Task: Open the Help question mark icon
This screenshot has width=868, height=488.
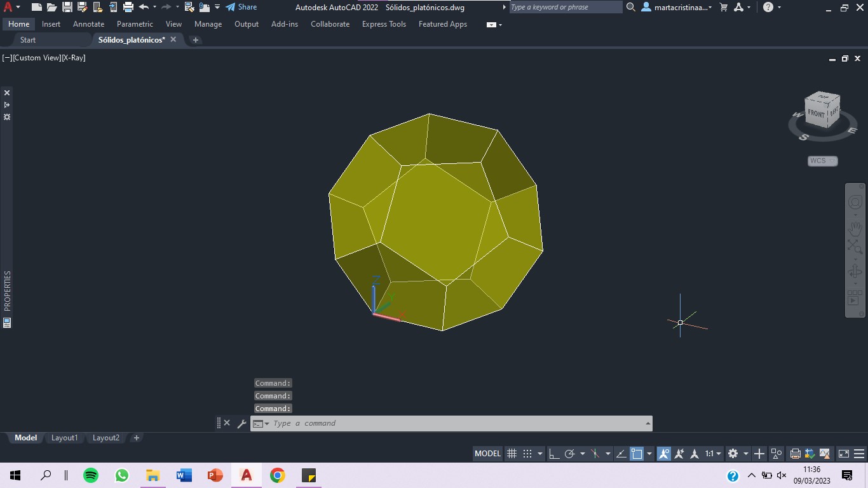Action: (768, 7)
